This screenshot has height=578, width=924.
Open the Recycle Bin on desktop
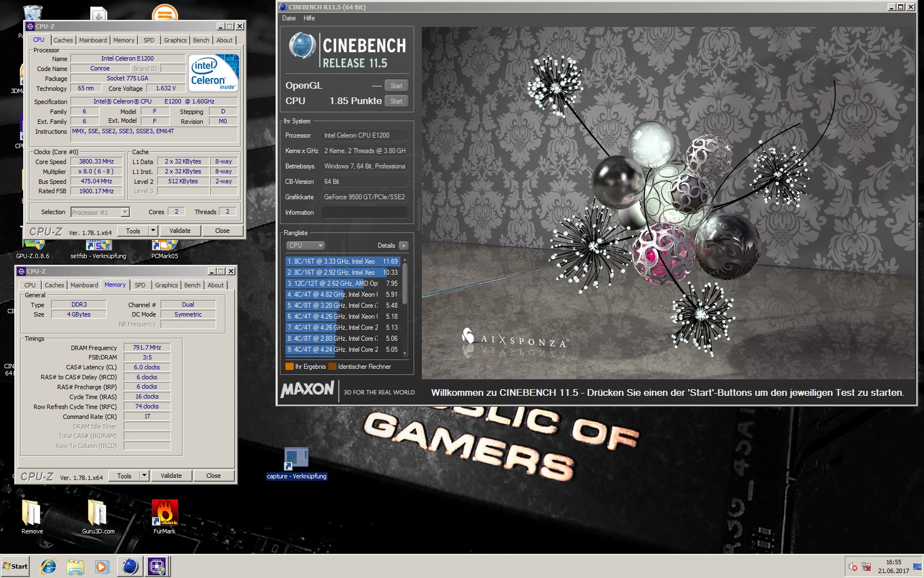point(33,12)
